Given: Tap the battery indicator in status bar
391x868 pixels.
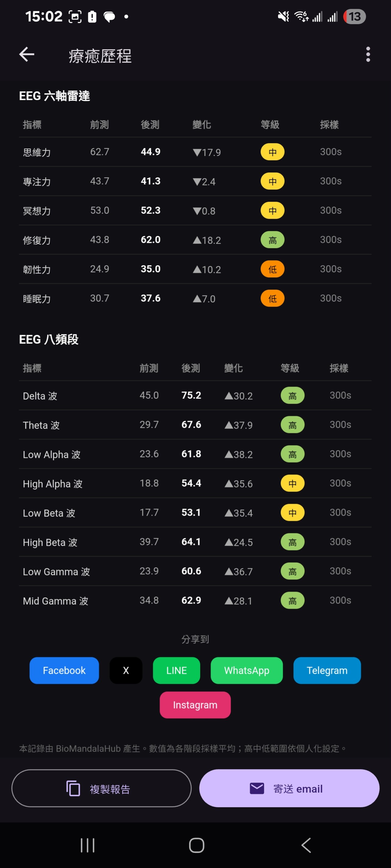Looking at the screenshot, I should tap(354, 16).
